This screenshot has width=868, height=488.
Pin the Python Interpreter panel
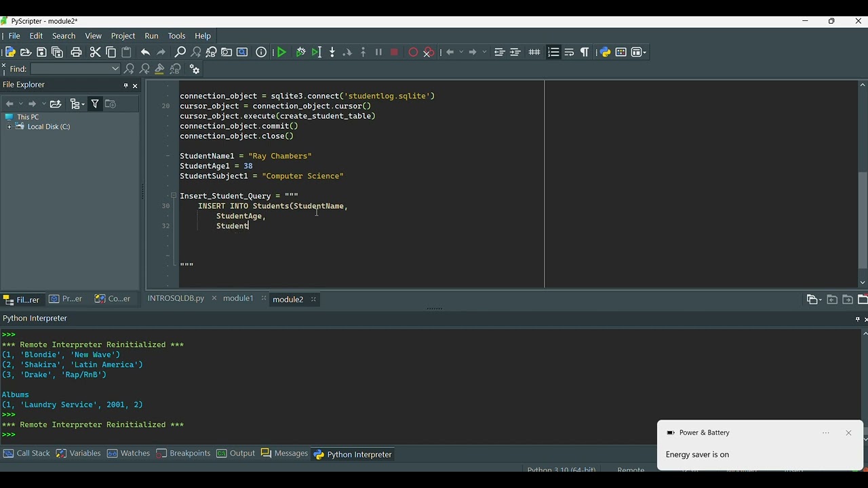(857, 319)
